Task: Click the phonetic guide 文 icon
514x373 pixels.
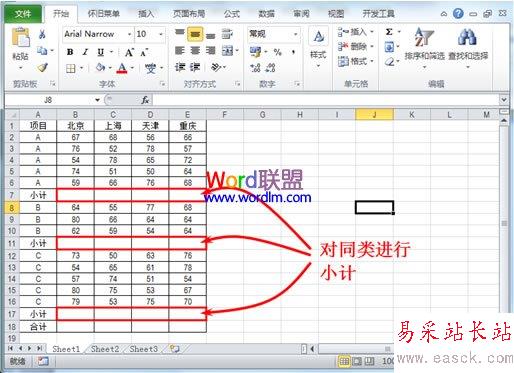Action: pos(150,68)
